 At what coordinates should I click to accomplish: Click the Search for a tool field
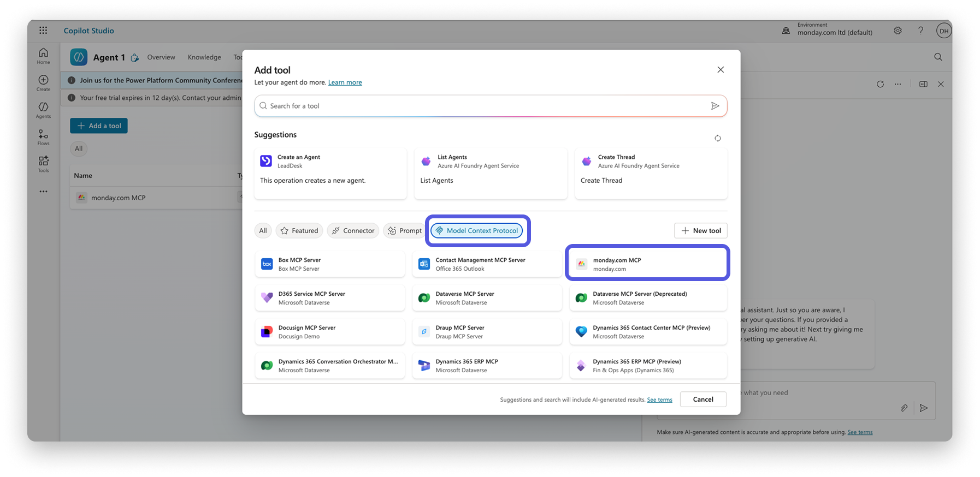pos(491,106)
